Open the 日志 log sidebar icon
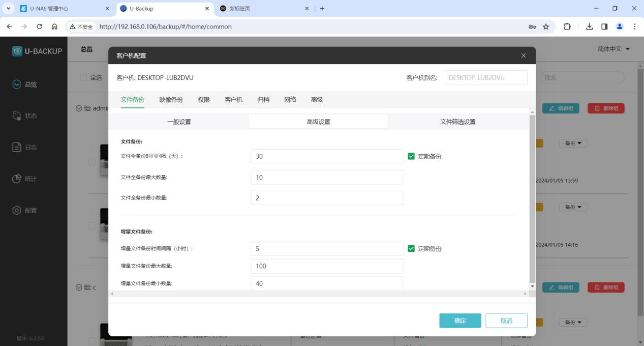 click(17, 148)
